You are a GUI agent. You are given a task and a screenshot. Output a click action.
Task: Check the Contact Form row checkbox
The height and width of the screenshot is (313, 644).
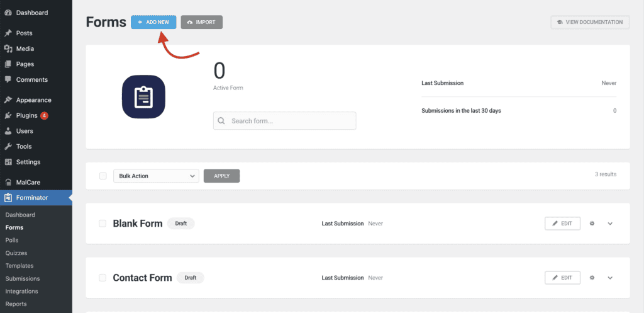tap(103, 278)
